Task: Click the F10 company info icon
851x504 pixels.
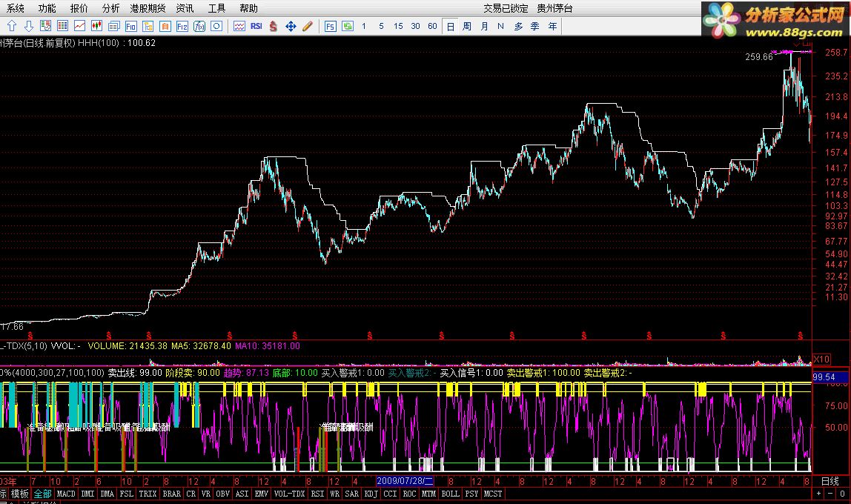Action: point(130,26)
